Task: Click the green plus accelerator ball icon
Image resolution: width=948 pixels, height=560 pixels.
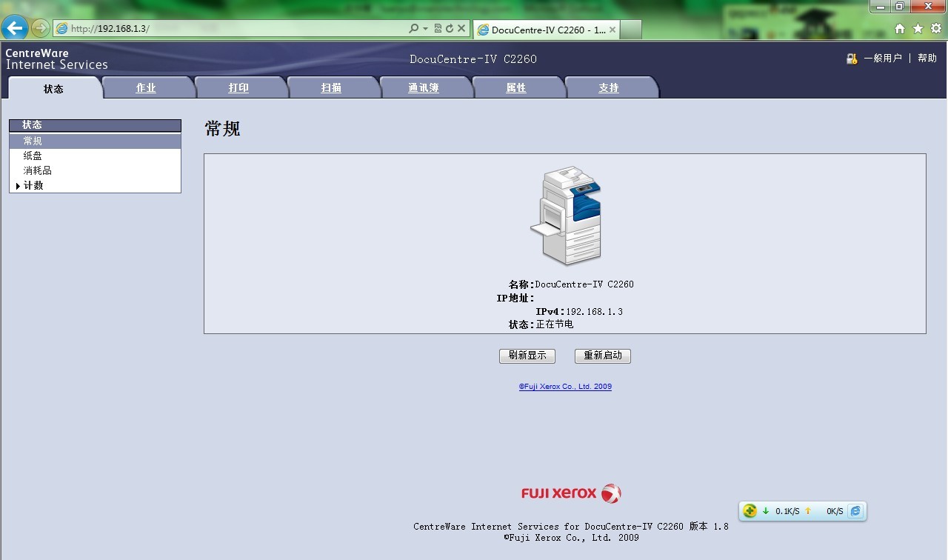Action: (750, 511)
